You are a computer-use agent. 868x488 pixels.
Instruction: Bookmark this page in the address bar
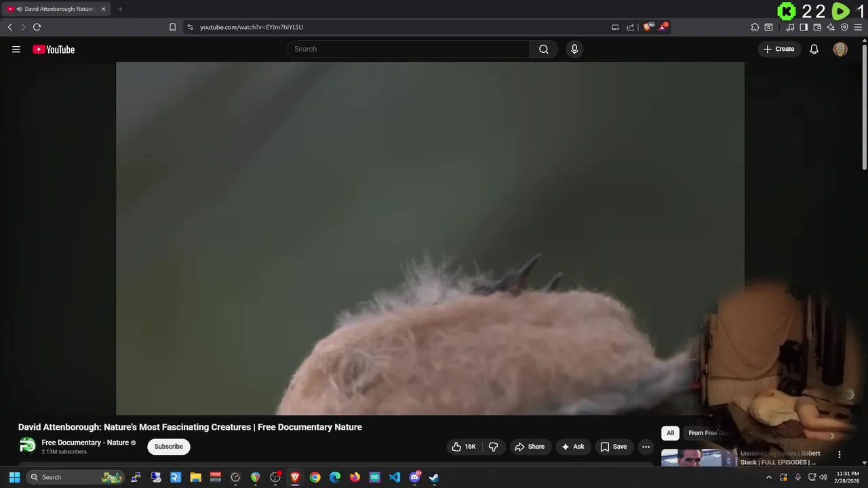pyautogui.click(x=172, y=27)
